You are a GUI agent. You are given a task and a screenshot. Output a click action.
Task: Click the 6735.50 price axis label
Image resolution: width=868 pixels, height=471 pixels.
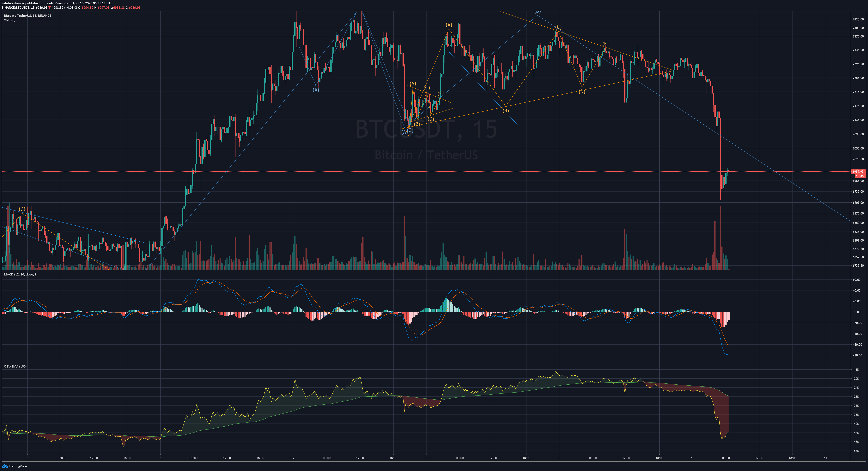coord(858,266)
